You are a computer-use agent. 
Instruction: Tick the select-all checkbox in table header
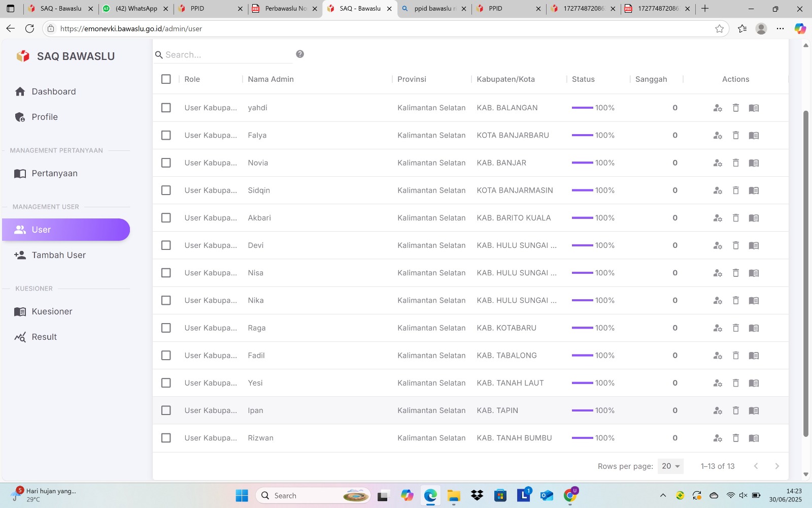(x=166, y=79)
